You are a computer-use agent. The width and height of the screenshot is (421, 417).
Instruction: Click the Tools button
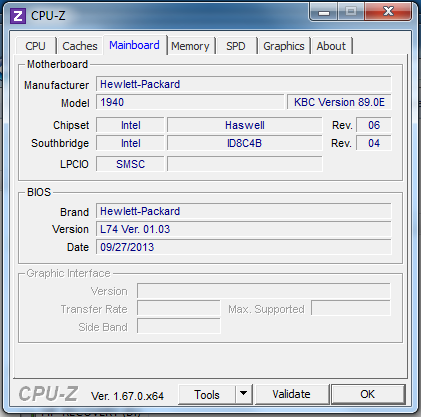[x=207, y=394]
